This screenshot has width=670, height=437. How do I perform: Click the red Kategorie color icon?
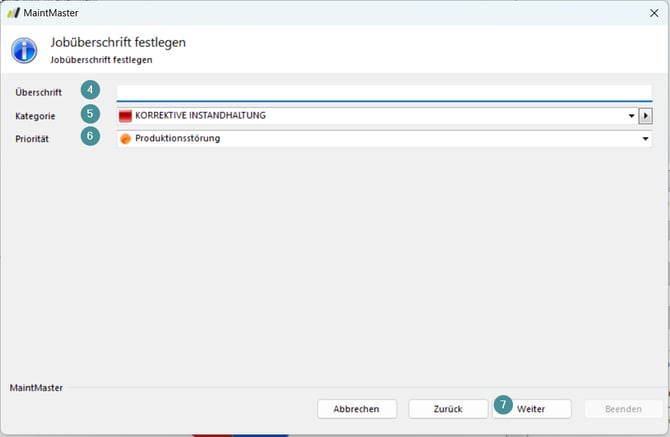[x=125, y=116]
